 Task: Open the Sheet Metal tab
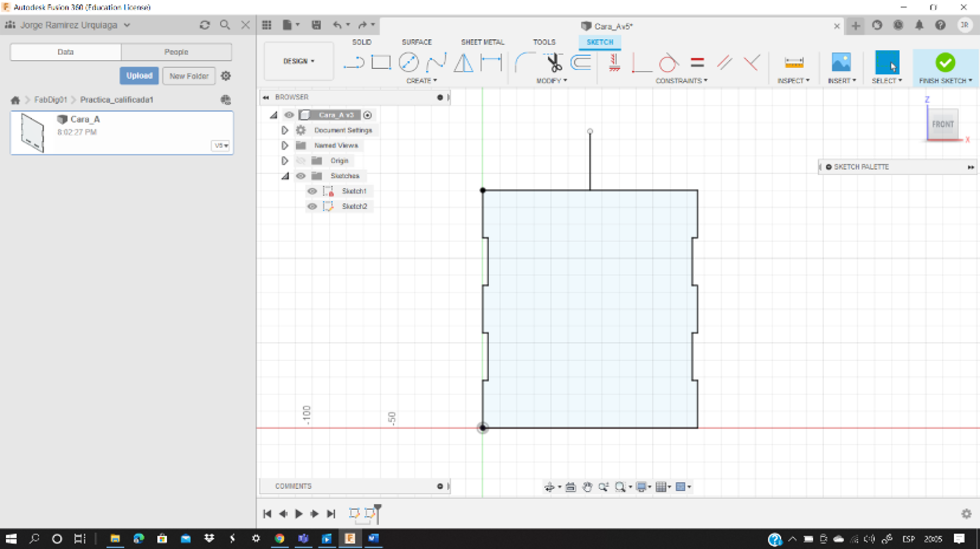click(482, 42)
